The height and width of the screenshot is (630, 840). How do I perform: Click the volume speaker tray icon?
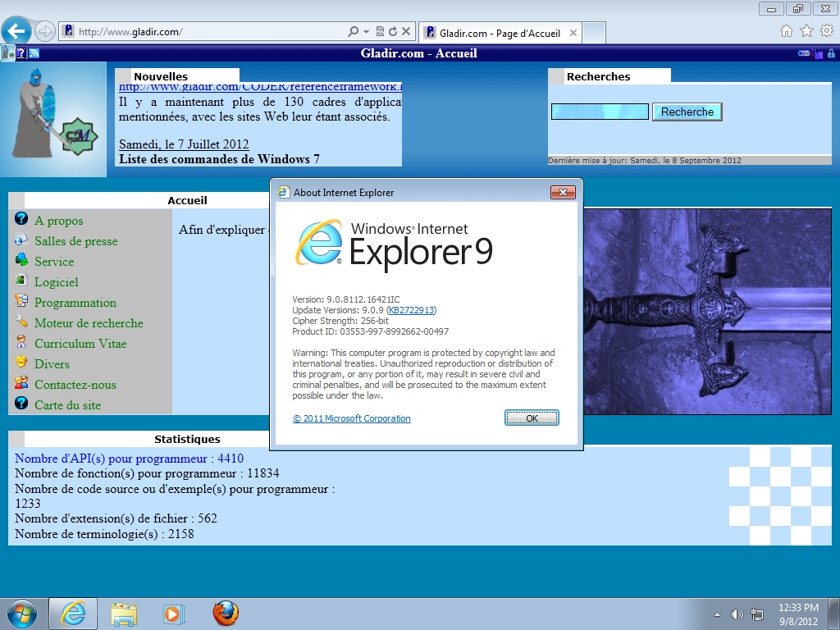737,614
